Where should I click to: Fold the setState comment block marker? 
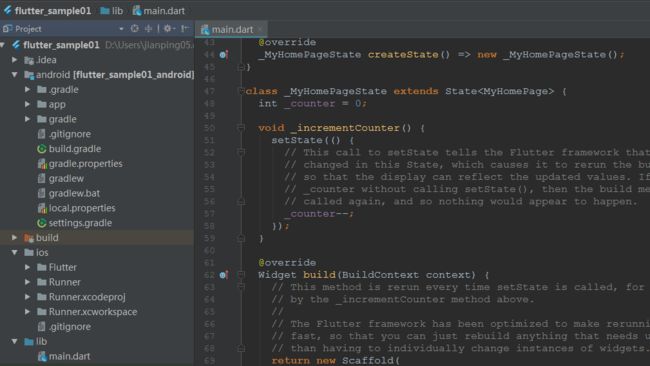tap(241, 152)
